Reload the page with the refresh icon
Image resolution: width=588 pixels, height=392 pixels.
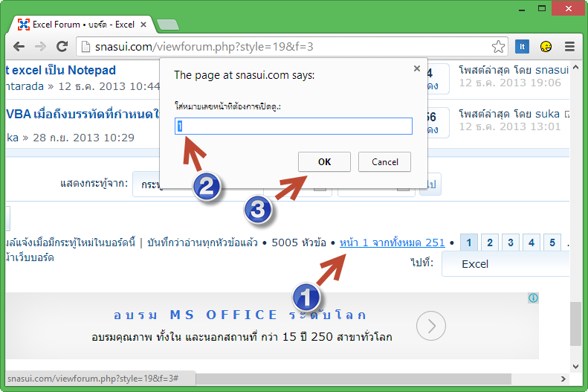click(x=63, y=47)
